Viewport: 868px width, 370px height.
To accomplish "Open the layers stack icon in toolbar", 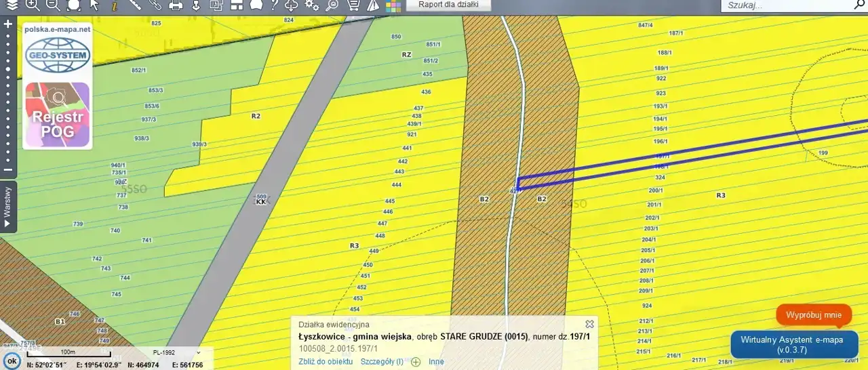I will point(12,5).
